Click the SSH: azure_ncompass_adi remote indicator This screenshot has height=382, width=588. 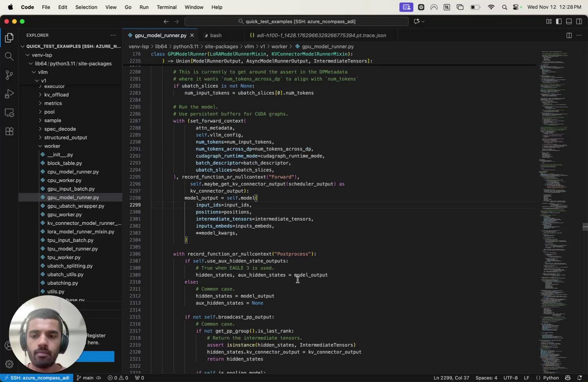pyautogui.click(x=36, y=378)
